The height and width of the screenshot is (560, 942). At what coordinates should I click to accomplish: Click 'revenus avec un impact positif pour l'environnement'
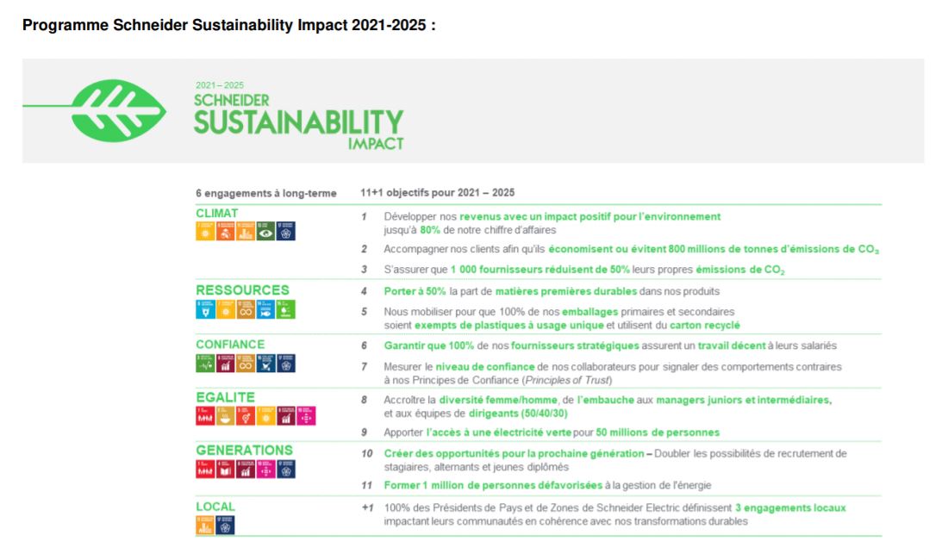click(x=590, y=216)
